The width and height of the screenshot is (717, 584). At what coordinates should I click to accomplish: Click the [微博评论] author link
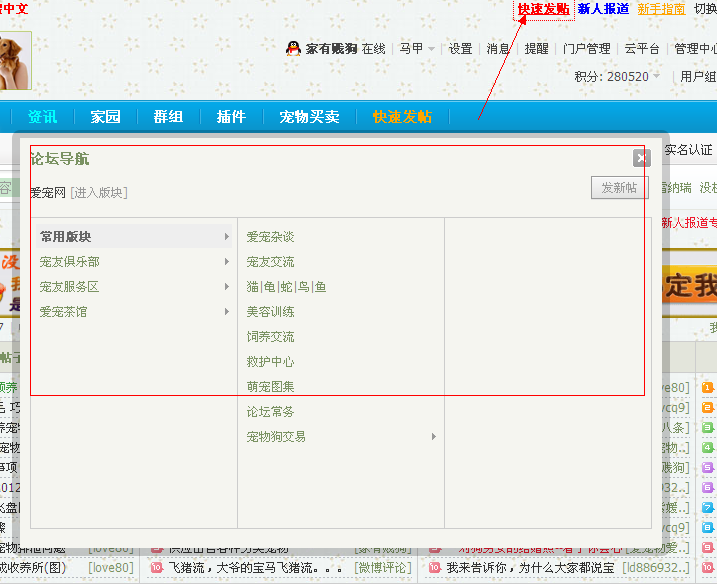tap(383, 568)
